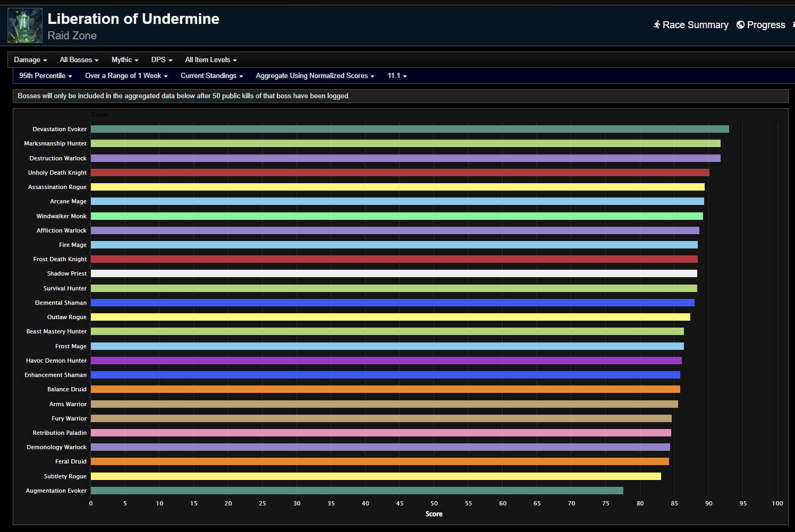The image size is (795, 532).
Task: Click the Balance Druid orange bar
Action: point(385,389)
